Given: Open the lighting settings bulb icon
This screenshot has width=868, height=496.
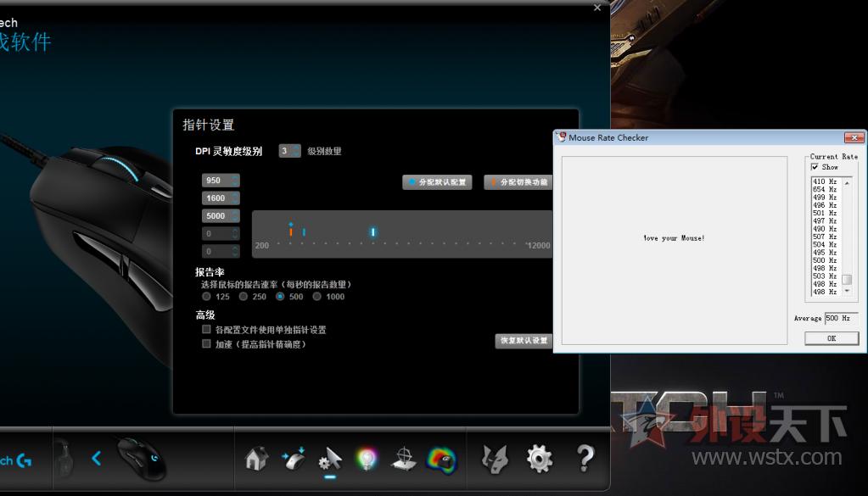Looking at the screenshot, I should (x=367, y=460).
